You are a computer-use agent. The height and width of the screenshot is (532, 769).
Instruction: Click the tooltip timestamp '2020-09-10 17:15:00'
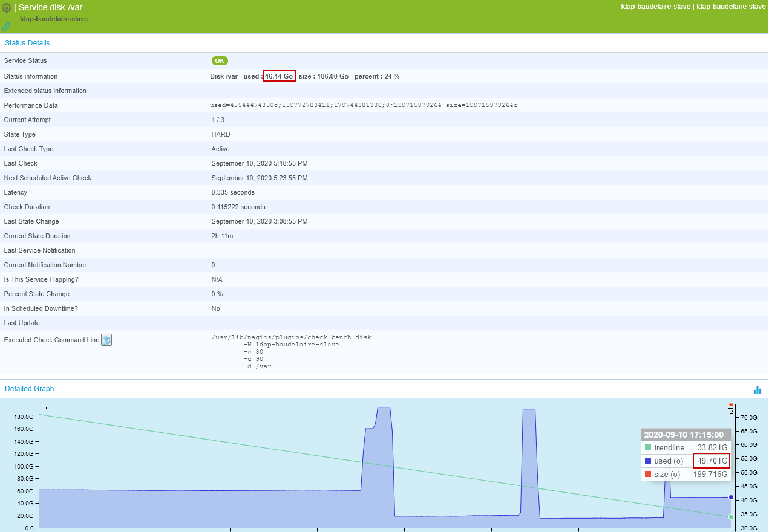686,434
